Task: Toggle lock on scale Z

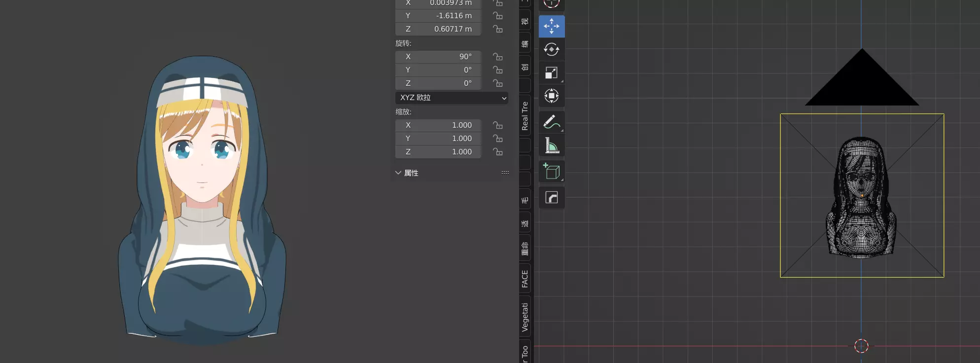Action: pyautogui.click(x=498, y=152)
